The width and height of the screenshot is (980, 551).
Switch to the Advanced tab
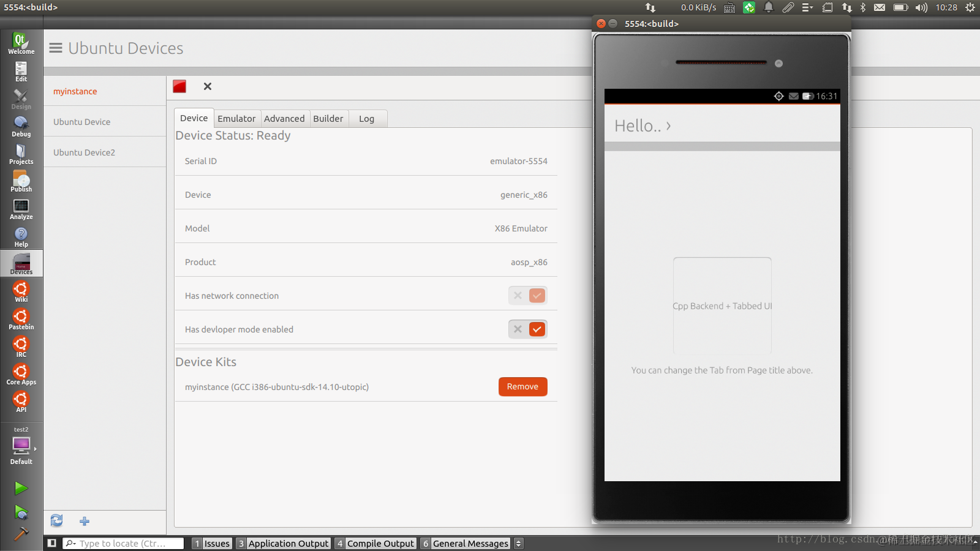click(x=284, y=119)
